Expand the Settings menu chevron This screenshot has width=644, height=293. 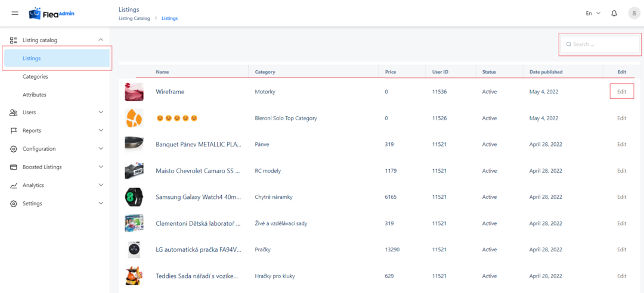point(100,204)
